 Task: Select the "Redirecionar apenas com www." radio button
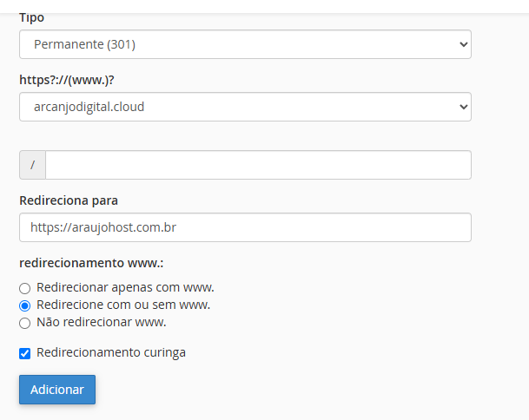25,288
